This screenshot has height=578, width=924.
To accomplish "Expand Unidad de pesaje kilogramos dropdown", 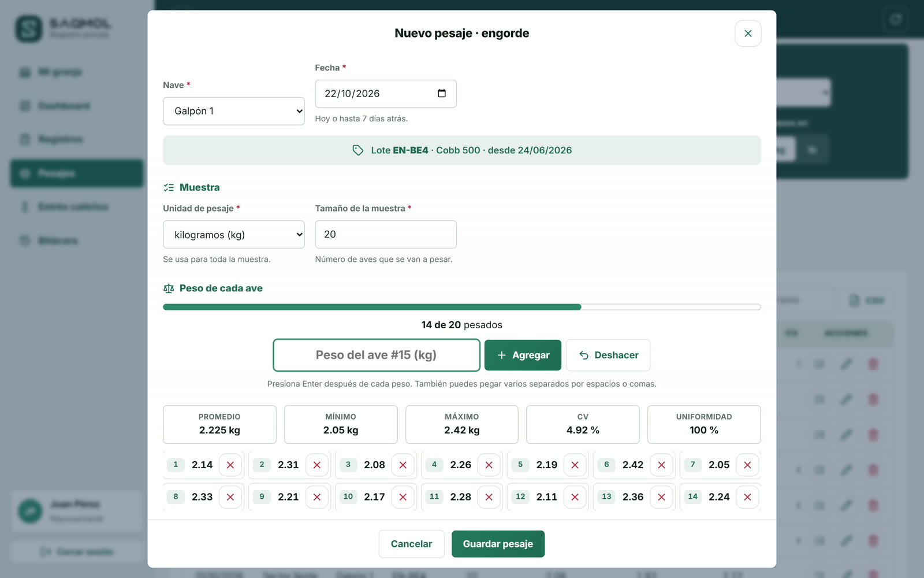I will tap(234, 235).
